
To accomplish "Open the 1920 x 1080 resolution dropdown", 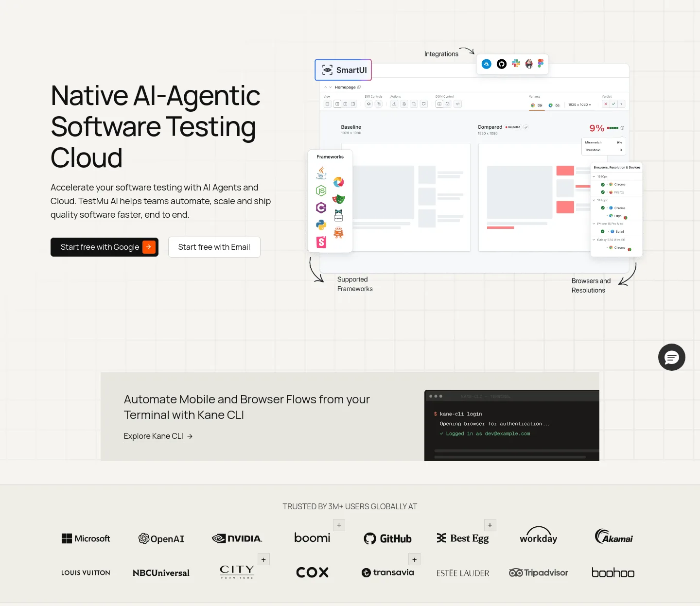I will coord(579,105).
